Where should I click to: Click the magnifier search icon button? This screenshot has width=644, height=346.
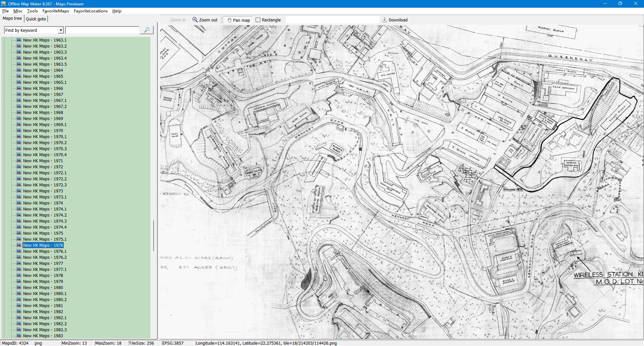pos(147,30)
